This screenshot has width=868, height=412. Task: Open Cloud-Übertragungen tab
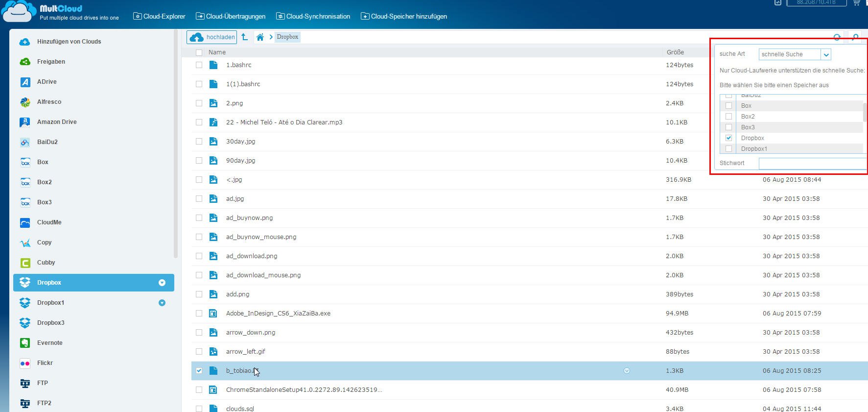231,16
